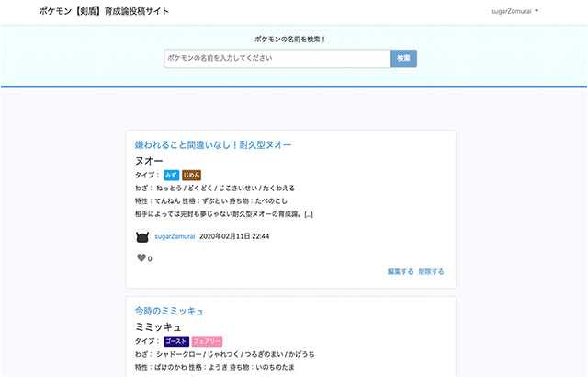588x377 pixels.
Task: Click the ヌオー Pokémon name heading
Action: coord(149,161)
